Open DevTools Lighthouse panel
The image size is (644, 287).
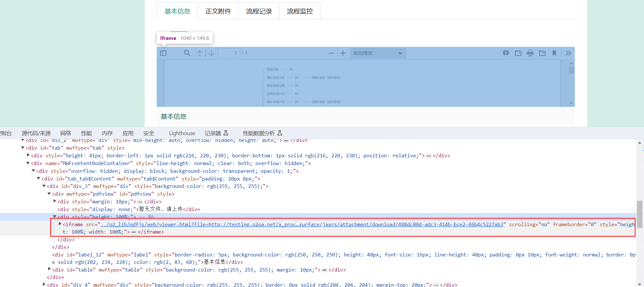(182, 133)
